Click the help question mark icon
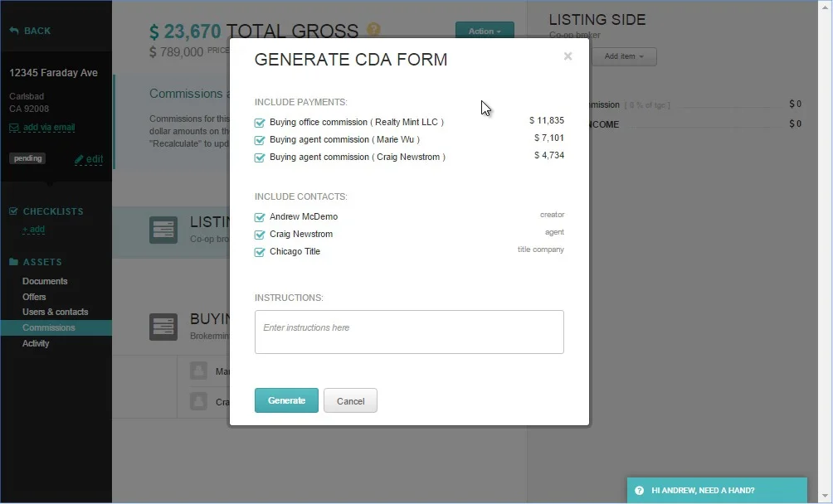 639,491
